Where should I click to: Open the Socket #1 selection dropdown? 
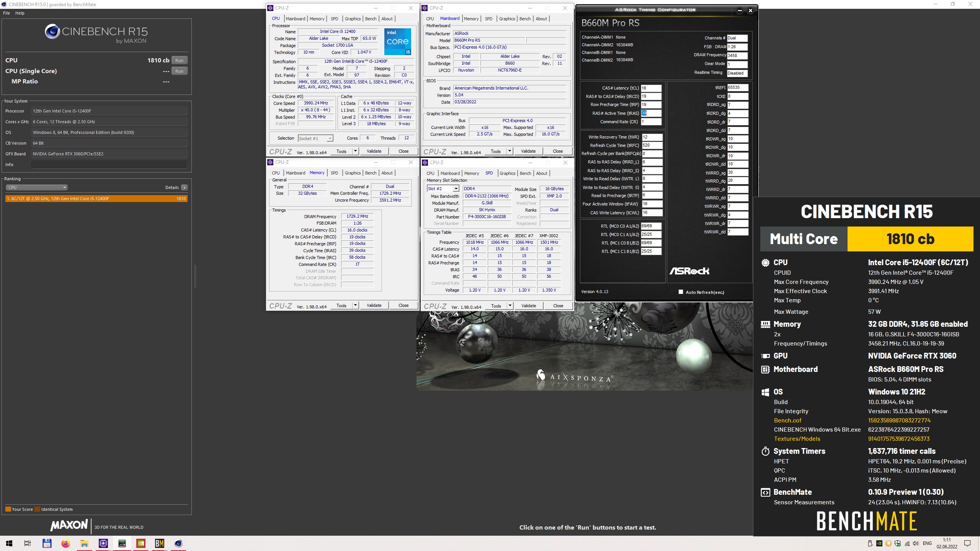315,139
